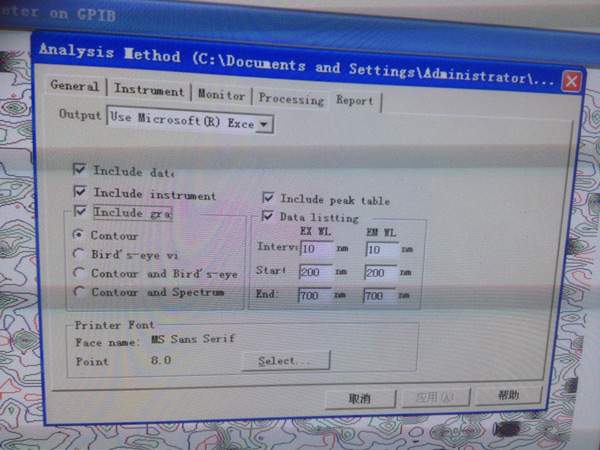Toggle Include peak table checkbox
The image size is (600, 450).
268,197
